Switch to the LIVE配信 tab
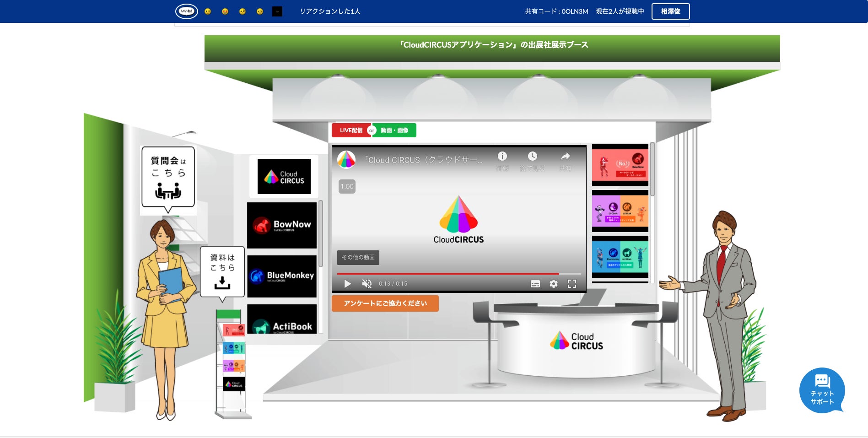Viewport: 868px width, 438px height. pos(351,130)
